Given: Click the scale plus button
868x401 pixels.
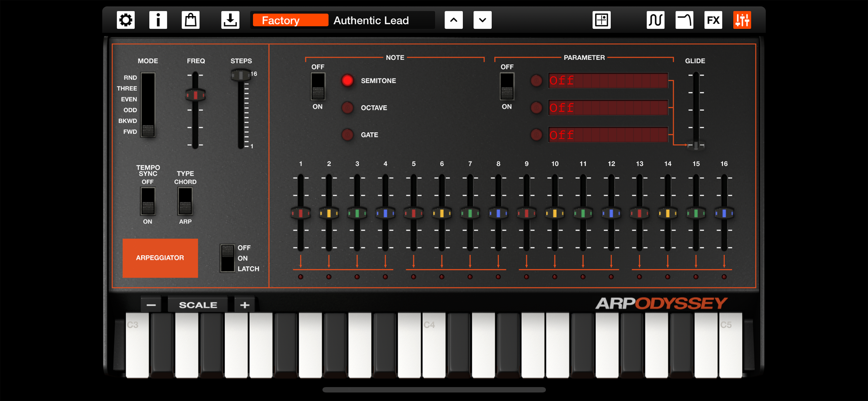Looking at the screenshot, I should click(245, 305).
